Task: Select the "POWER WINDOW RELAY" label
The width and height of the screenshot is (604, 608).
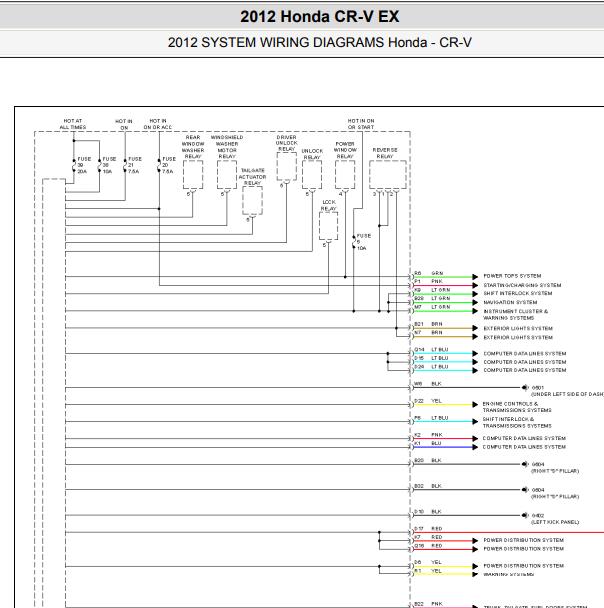Action: point(345,150)
